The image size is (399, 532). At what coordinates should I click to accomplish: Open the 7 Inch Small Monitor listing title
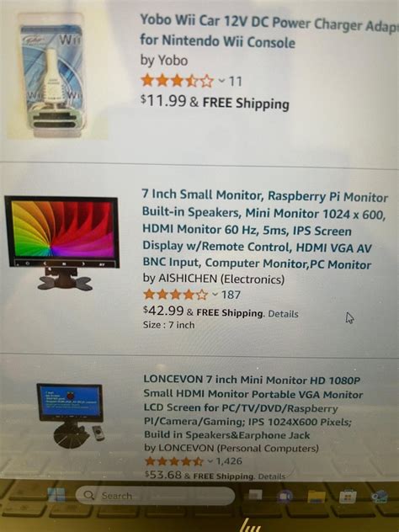(264, 230)
